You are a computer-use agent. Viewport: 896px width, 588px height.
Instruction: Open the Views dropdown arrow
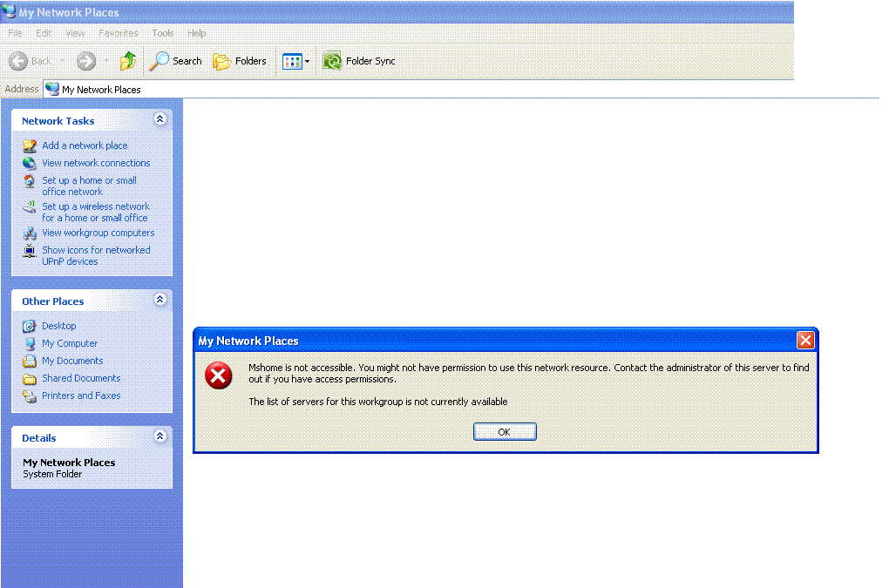coord(308,61)
